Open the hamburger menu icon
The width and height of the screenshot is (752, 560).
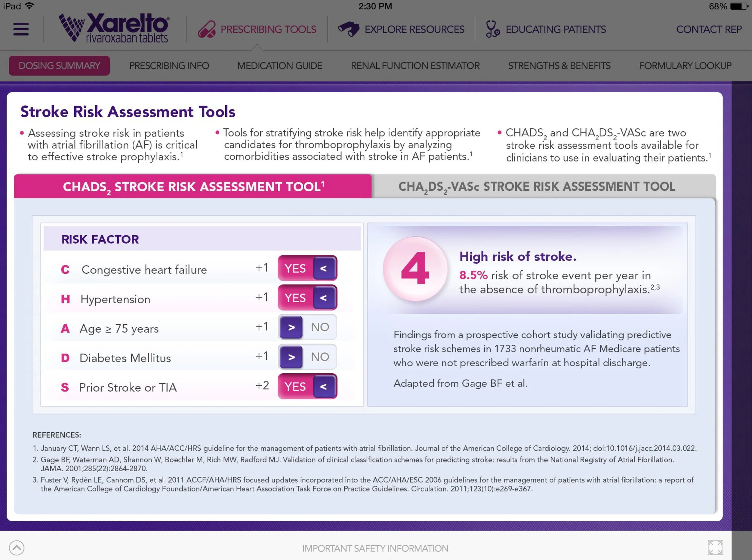tap(21, 29)
